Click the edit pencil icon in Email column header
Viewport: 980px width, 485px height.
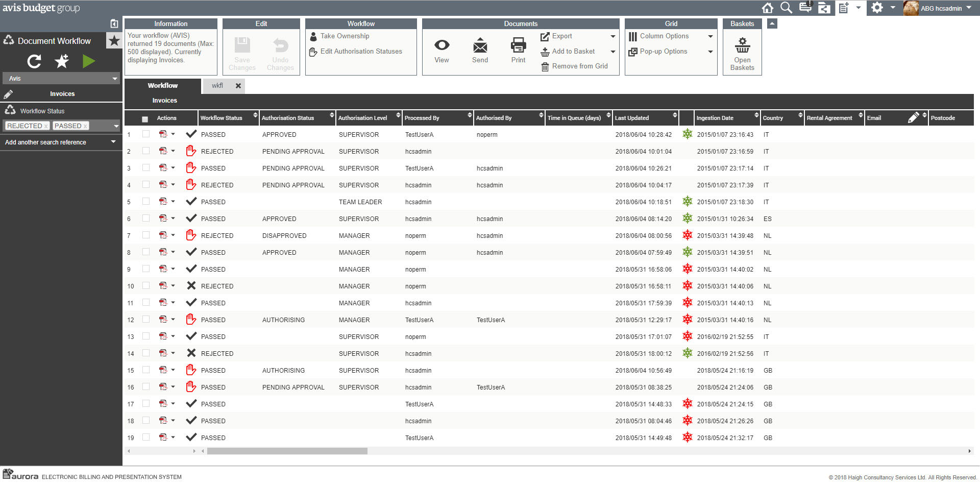click(914, 118)
